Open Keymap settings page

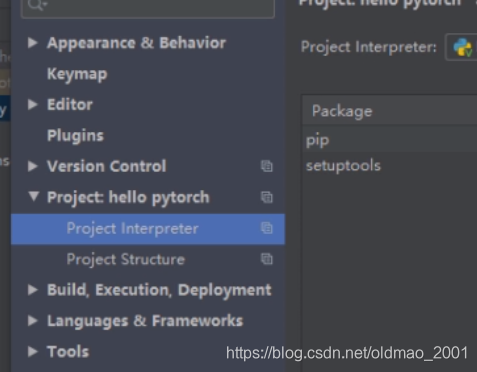[x=77, y=74]
